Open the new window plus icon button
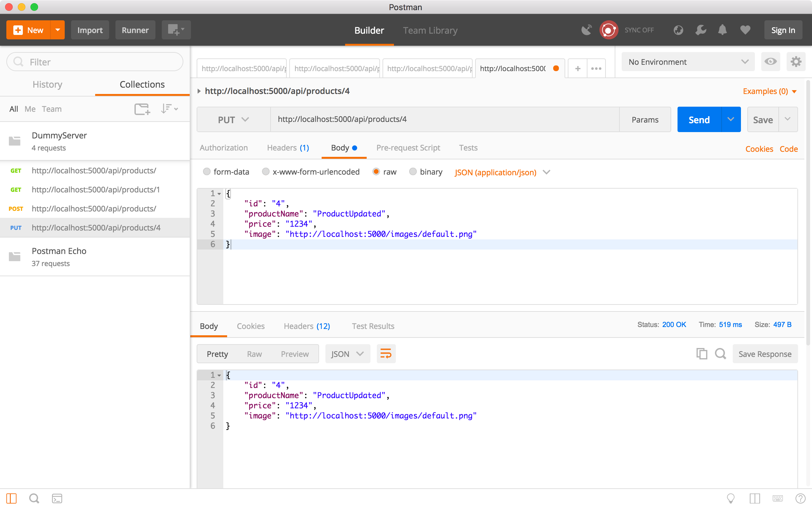This screenshot has height=508, width=812. tap(176, 30)
